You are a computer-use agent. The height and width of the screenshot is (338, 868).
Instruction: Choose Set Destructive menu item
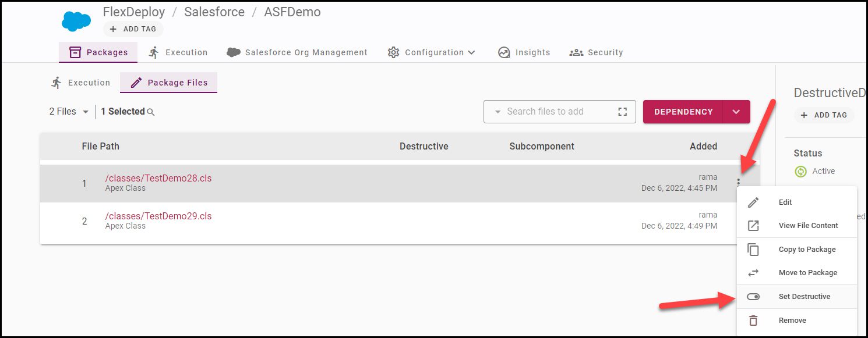(797, 297)
